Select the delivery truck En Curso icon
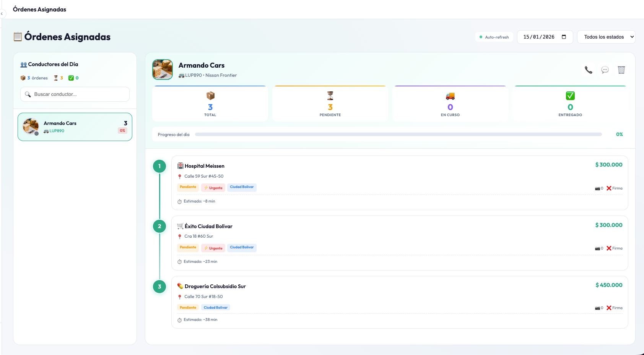The height and width of the screenshot is (355, 644). pyautogui.click(x=450, y=96)
